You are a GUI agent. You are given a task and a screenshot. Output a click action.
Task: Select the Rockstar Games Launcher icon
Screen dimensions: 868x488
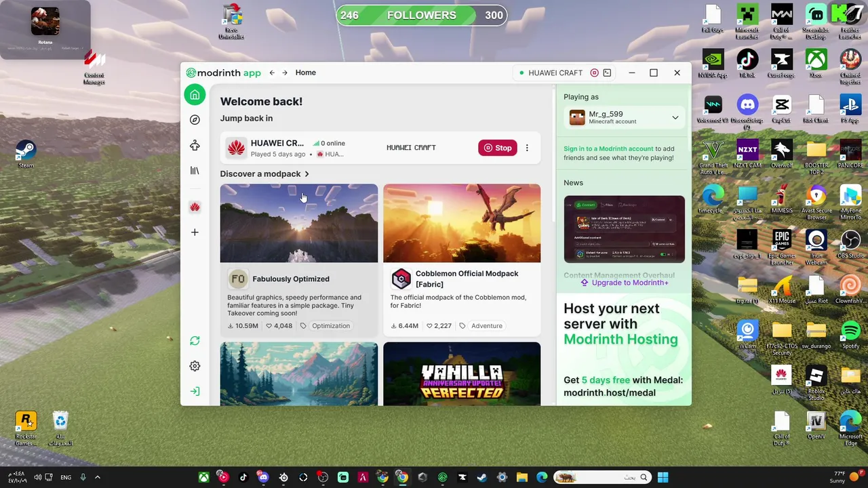tap(26, 428)
